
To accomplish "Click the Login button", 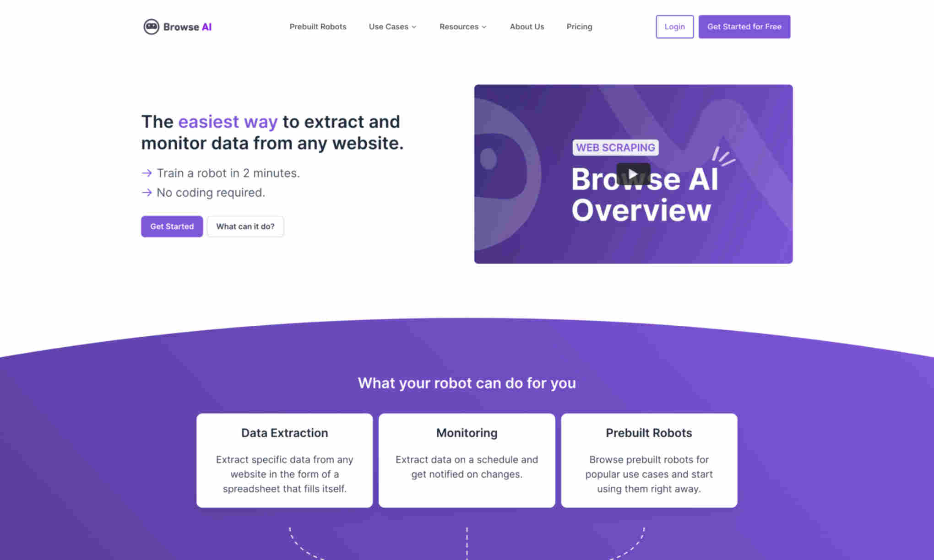I will (674, 27).
